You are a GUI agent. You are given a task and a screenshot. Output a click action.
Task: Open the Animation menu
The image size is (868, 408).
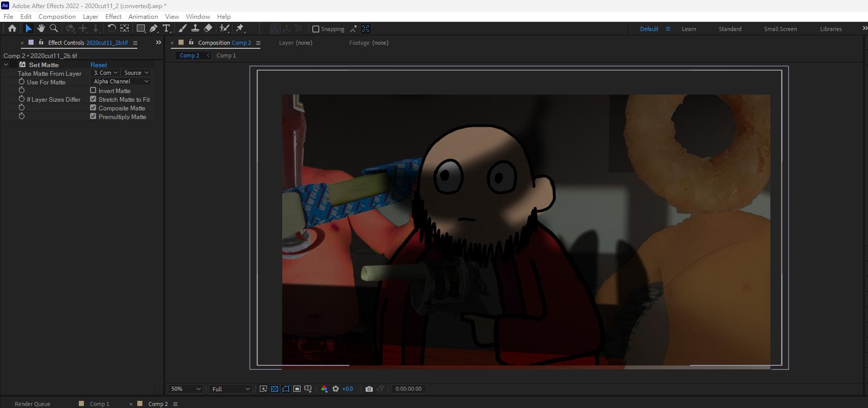tap(143, 16)
